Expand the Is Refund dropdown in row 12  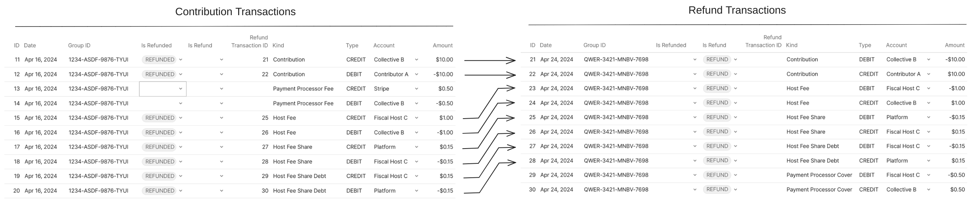221,74
